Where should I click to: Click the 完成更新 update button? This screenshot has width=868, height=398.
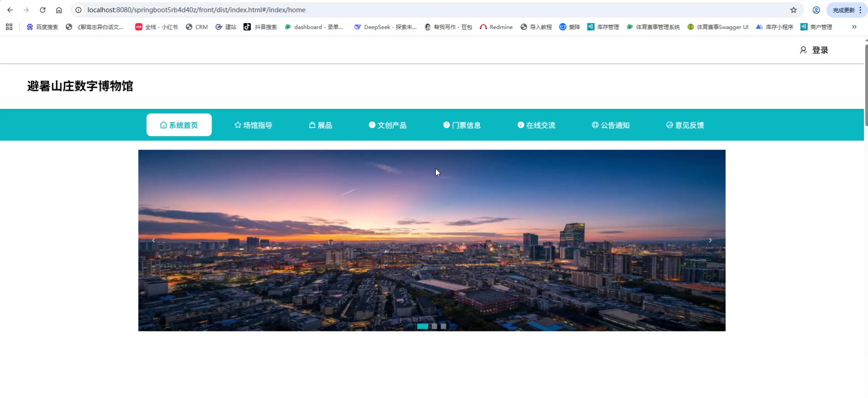point(843,10)
